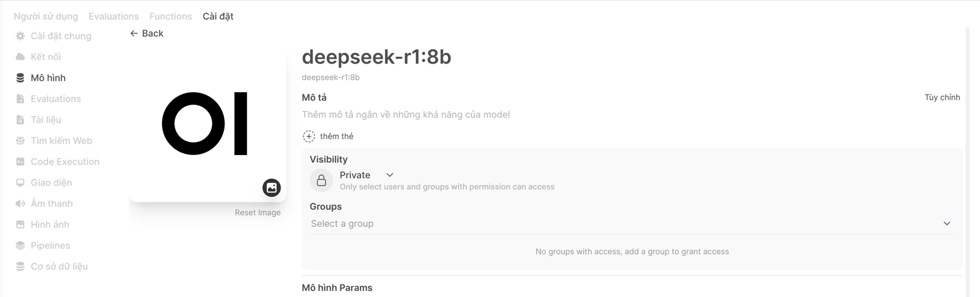Open the Functions tab
This screenshot has height=297, width=980.
click(170, 17)
